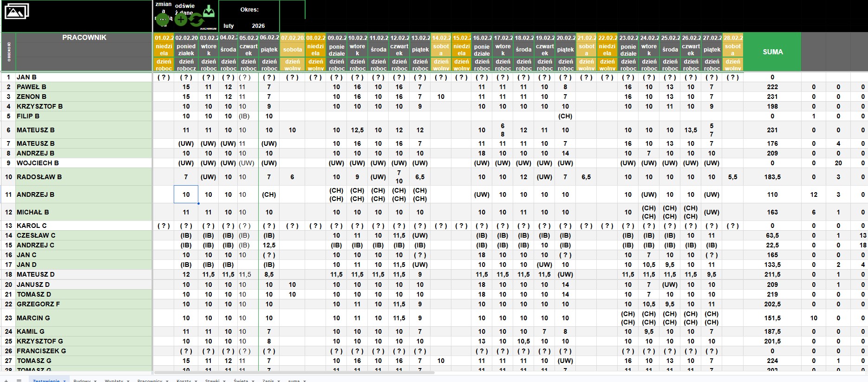
Task: Select the 2026 year cell
Action: [x=258, y=26]
